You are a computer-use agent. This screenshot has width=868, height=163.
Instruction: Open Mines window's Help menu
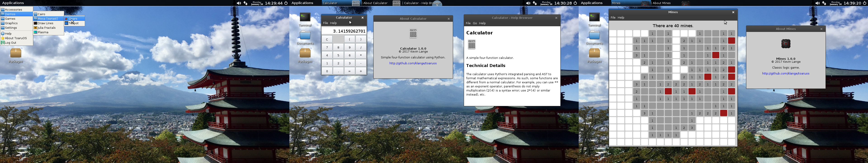(x=621, y=18)
